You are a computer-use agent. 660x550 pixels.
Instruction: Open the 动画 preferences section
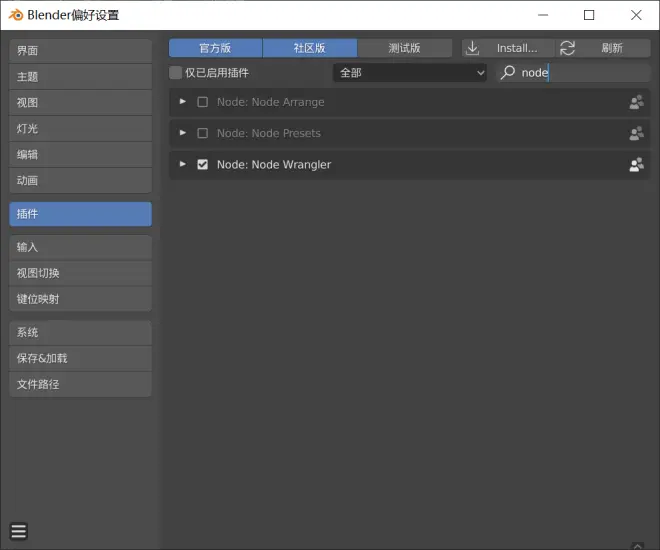[80, 181]
